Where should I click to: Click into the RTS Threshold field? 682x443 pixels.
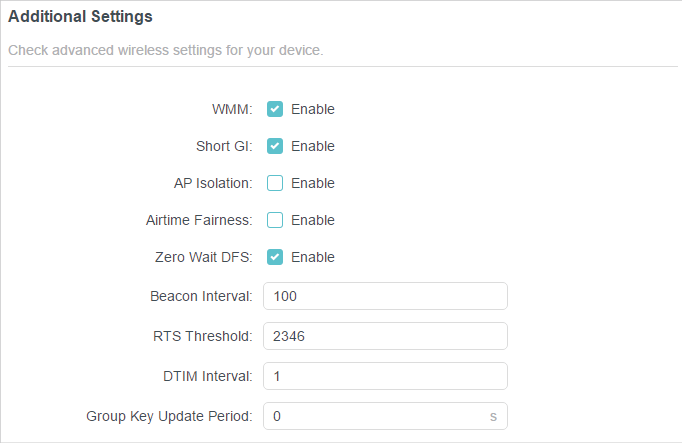pyautogui.click(x=385, y=336)
